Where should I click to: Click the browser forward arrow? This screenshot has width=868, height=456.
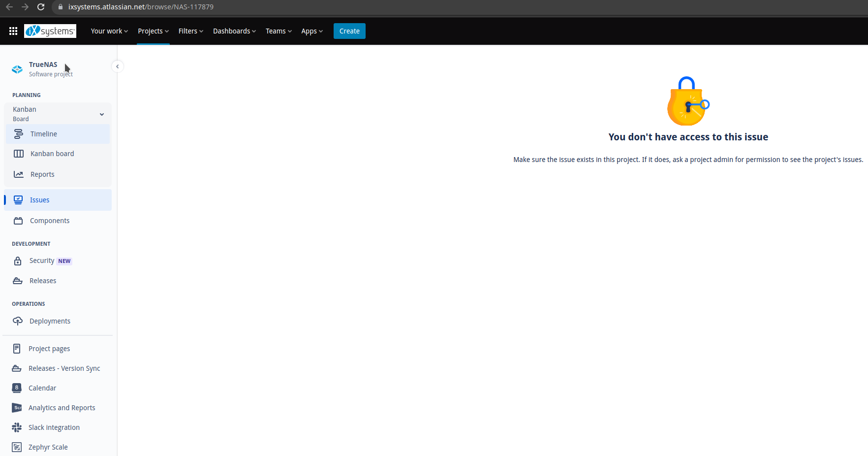click(25, 7)
